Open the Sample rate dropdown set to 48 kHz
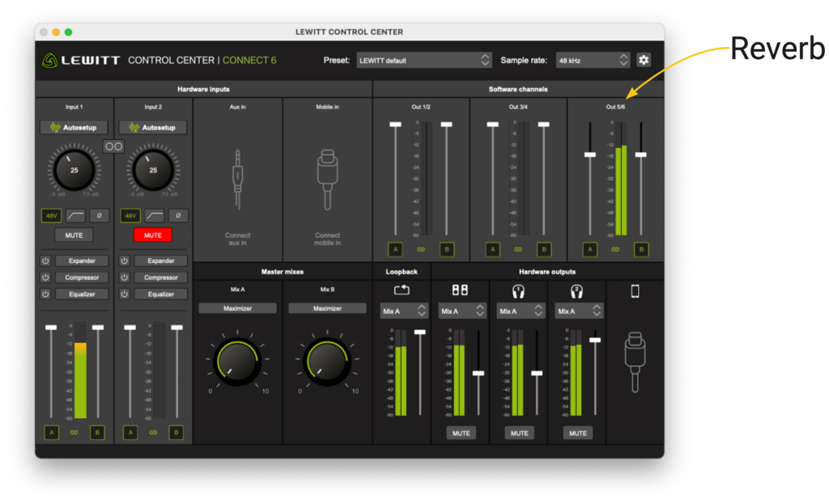The width and height of the screenshot is (829, 504). 593,61
